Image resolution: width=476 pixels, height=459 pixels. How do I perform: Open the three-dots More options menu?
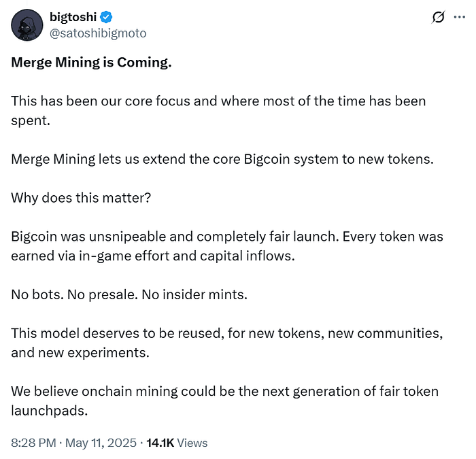coord(459,17)
